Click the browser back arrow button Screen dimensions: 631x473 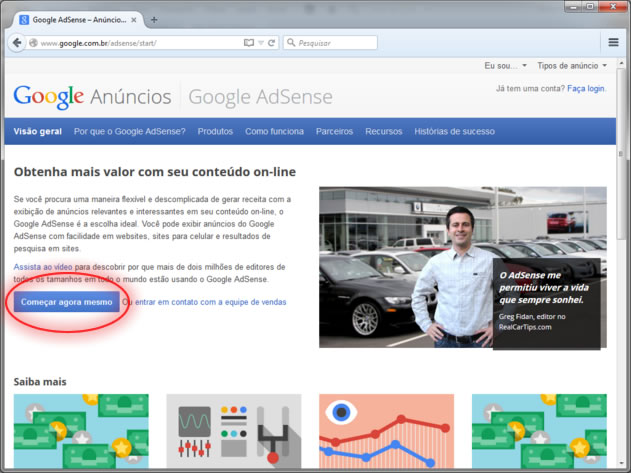pos(16,43)
